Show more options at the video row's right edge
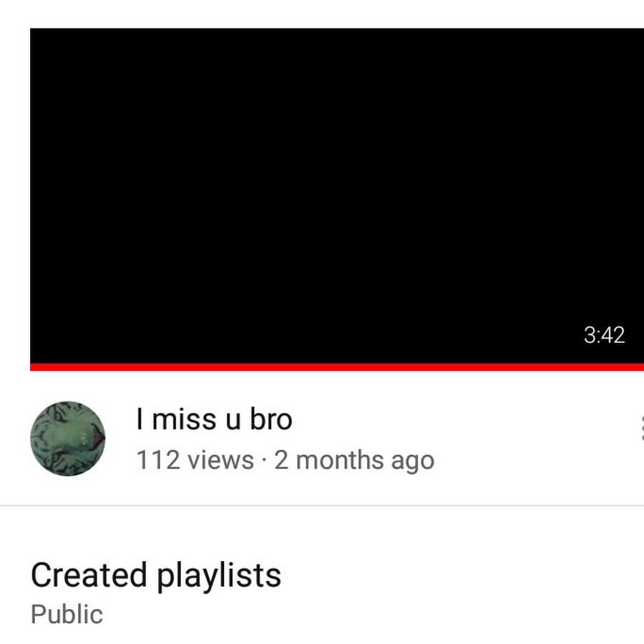 point(642,428)
